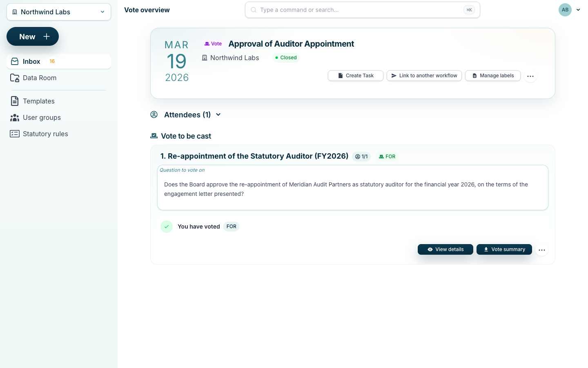
Task: Click Link to another workflow button
Action: [x=424, y=76]
